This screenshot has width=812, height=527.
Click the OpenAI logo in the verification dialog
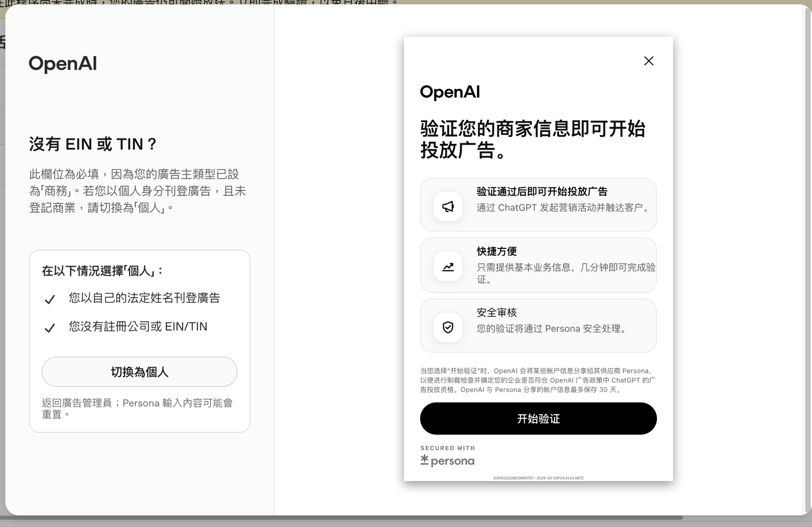point(450,92)
